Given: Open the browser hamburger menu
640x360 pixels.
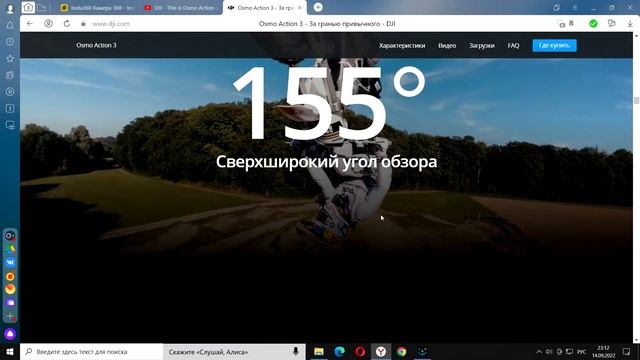Looking at the screenshot, I should [574, 8].
